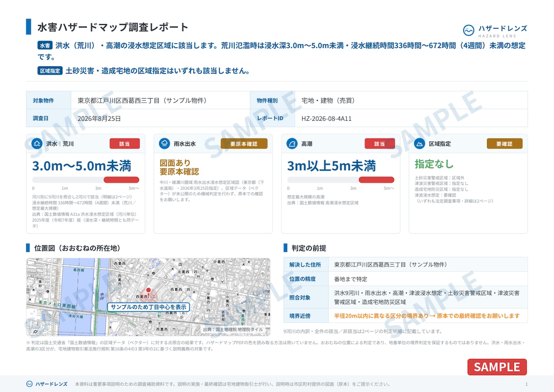This screenshot has height=392, width=554.
Task: Click the red location pin on the map
Action: click(148, 293)
